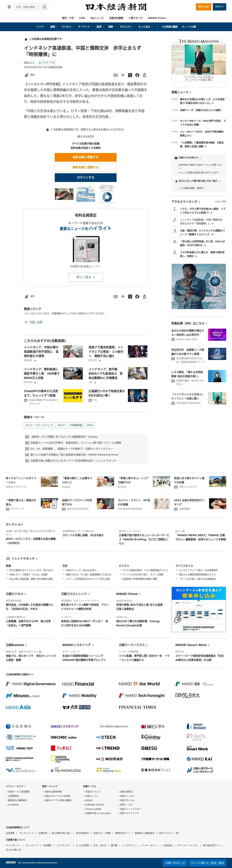232x868 pixels.
Task: Click the ログイン button in header
Action: point(220,6)
